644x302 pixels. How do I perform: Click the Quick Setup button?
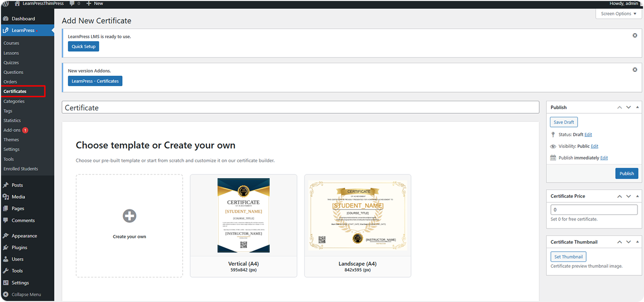tap(84, 46)
